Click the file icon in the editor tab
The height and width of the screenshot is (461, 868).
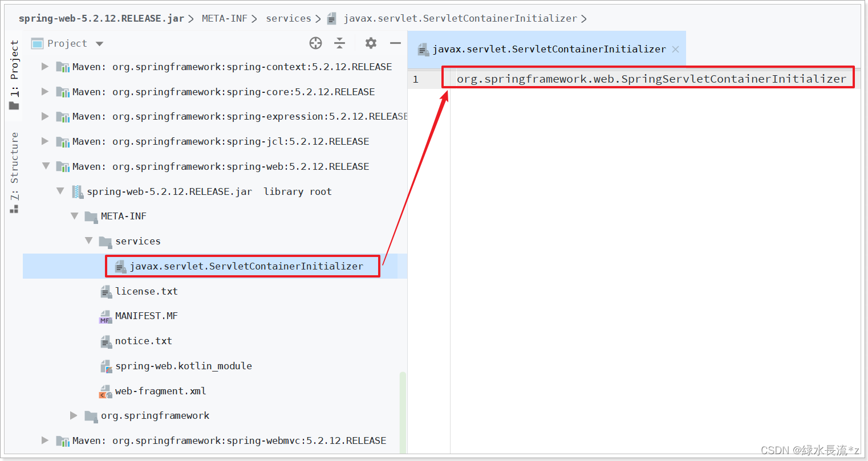pyautogui.click(x=423, y=50)
